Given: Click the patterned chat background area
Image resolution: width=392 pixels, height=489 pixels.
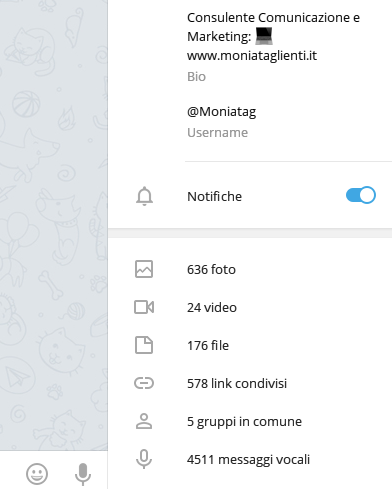Looking at the screenshot, I should tap(54, 225).
